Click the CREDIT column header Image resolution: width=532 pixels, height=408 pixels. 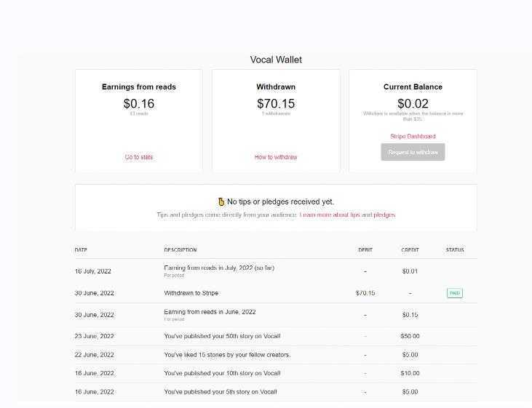tap(410, 250)
